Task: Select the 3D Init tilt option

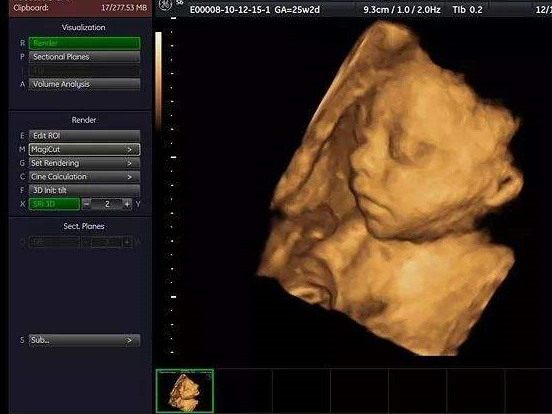Action: tap(84, 190)
